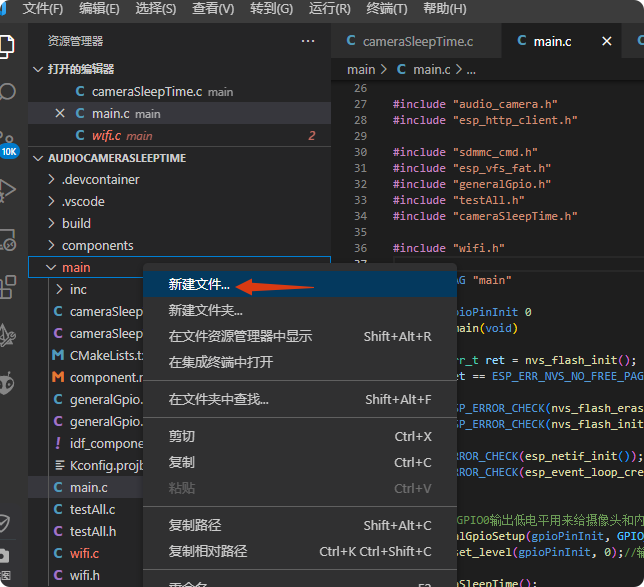Collapse the main folder

click(x=51, y=267)
